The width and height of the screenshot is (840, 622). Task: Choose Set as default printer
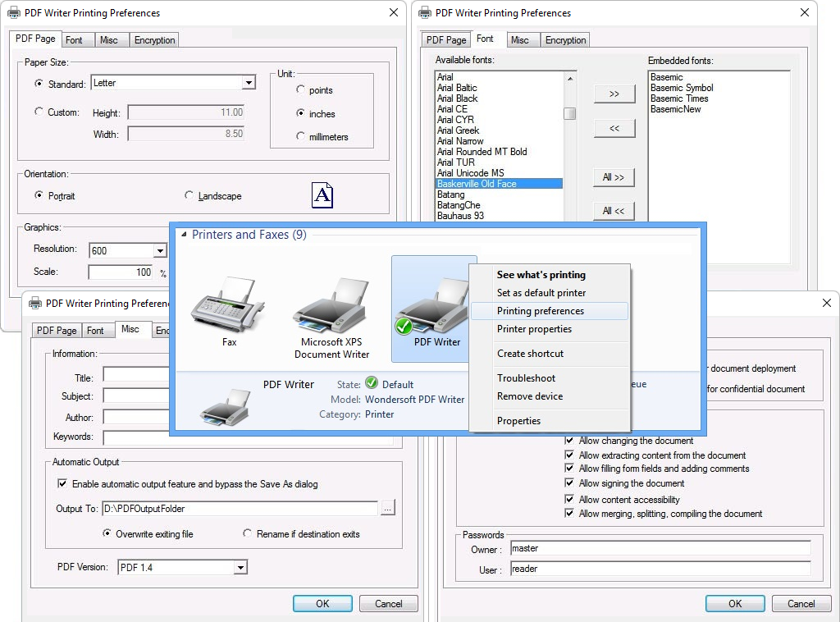pos(541,293)
